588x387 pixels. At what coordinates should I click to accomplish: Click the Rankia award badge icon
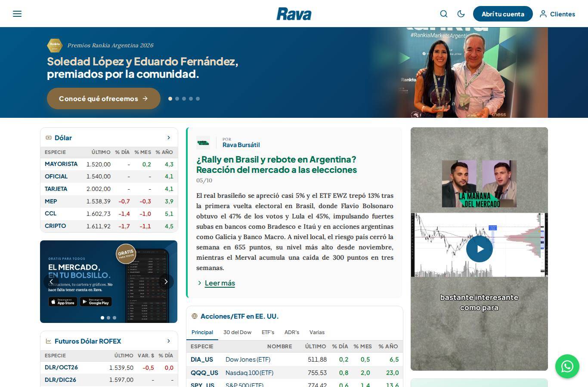click(55, 45)
